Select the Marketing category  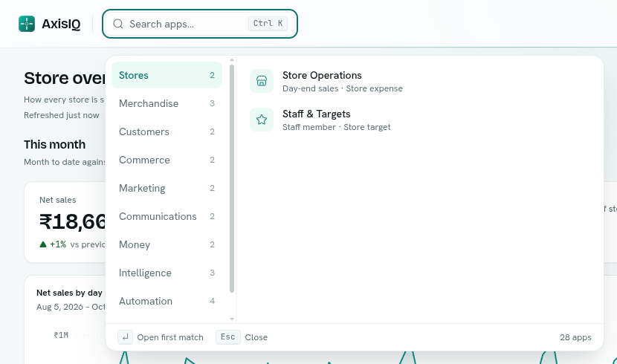click(x=167, y=188)
